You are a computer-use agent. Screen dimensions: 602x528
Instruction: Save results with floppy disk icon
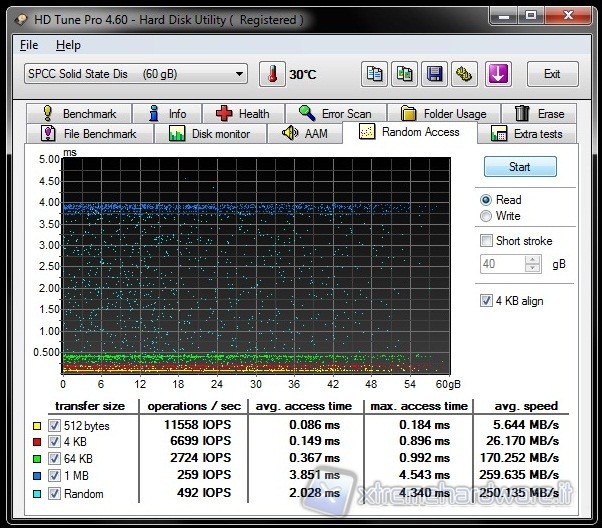435,74
